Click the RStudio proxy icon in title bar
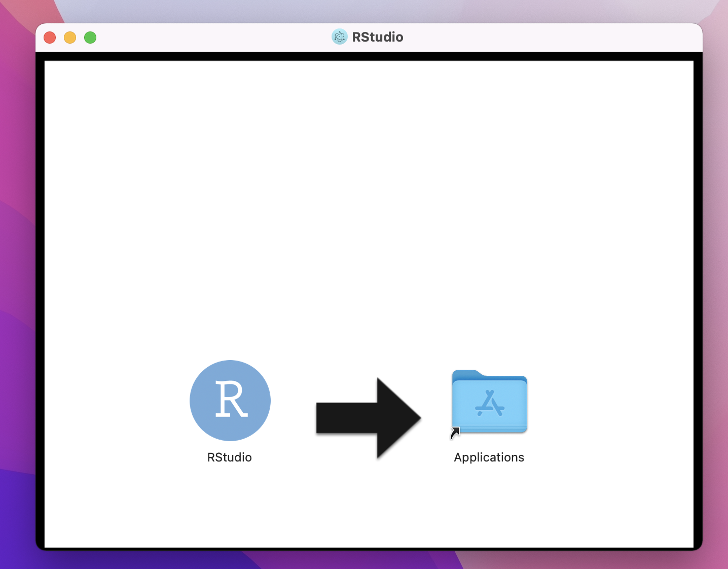Image resolution: width=728 pixels, height=569 pixels. [x=339, y=37]
